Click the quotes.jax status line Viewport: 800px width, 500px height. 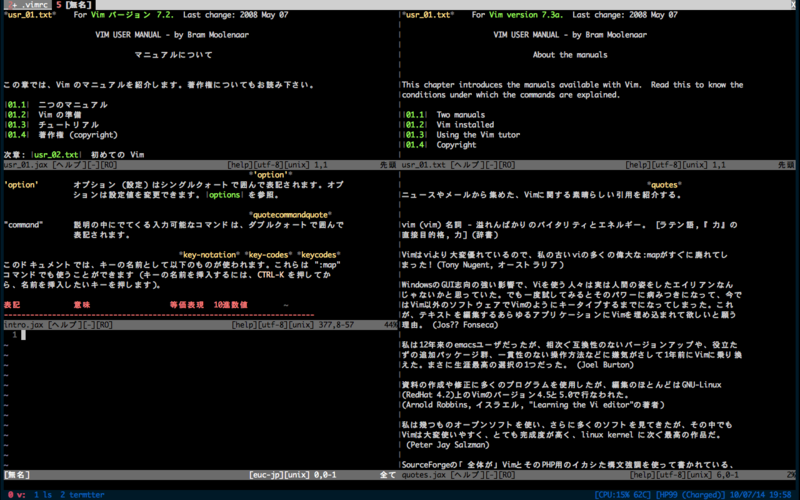[x=598, y=474]
